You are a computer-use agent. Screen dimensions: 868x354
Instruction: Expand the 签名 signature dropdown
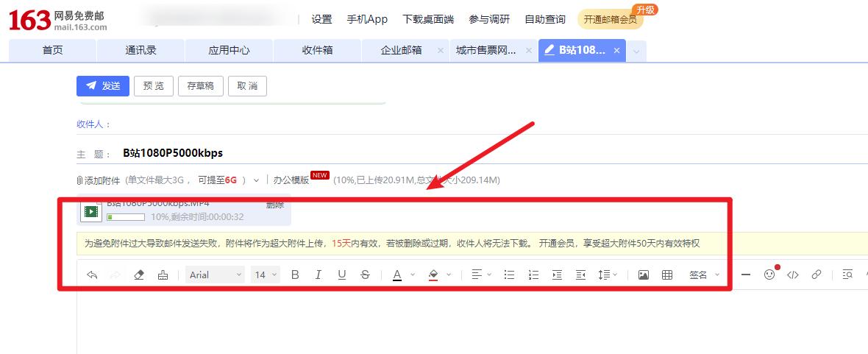point(704,275)
